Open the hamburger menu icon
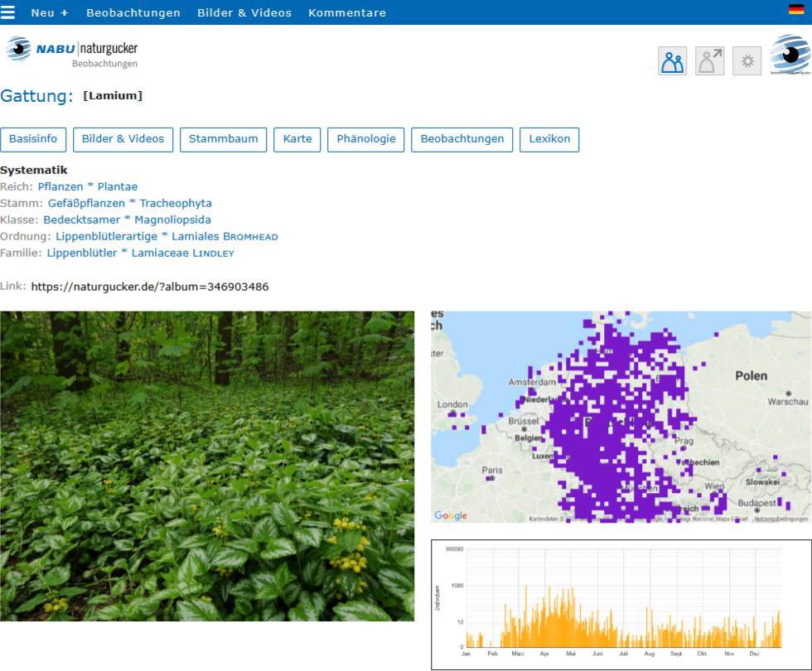The width and height of the screenshot is (812, 671). click(x=7, y=12)
